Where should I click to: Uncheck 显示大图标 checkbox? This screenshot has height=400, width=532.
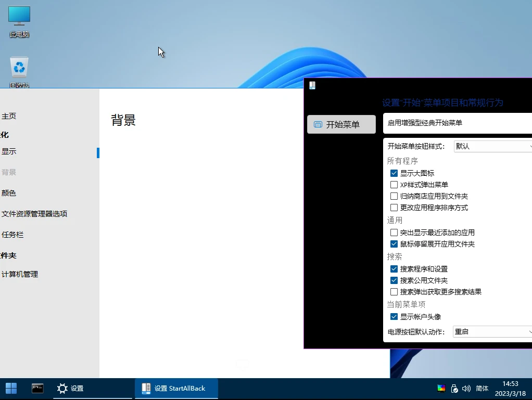pyautogui.click(x=394, y=173)
